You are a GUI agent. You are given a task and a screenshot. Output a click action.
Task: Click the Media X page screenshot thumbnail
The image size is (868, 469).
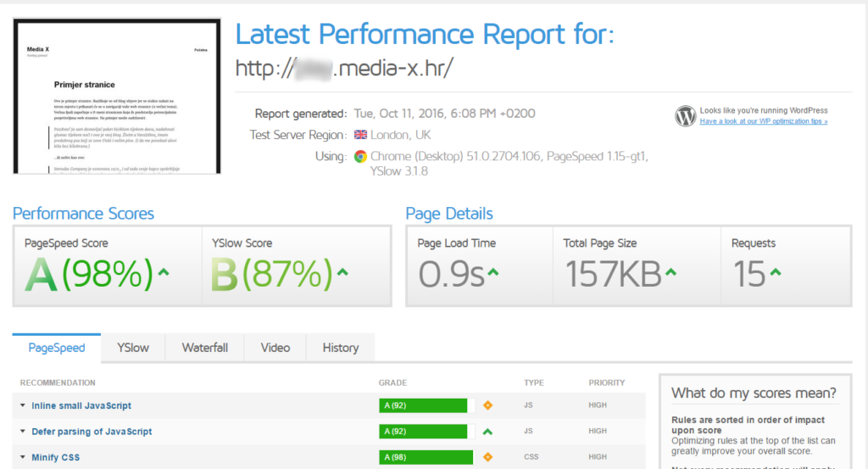click(118, 97)
